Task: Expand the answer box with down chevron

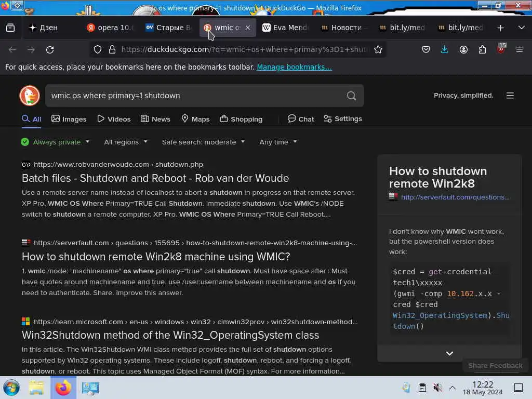Action: point(449,353)
